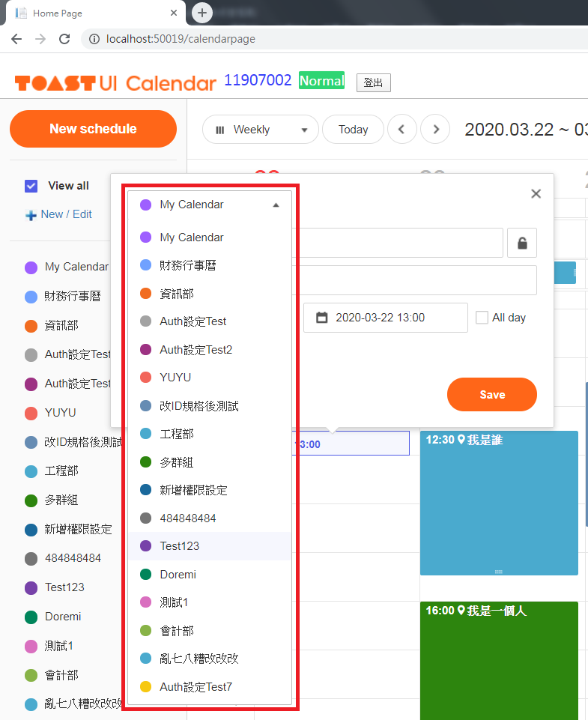
Task: Check the All day checkbox
Action: coord(482,318)
